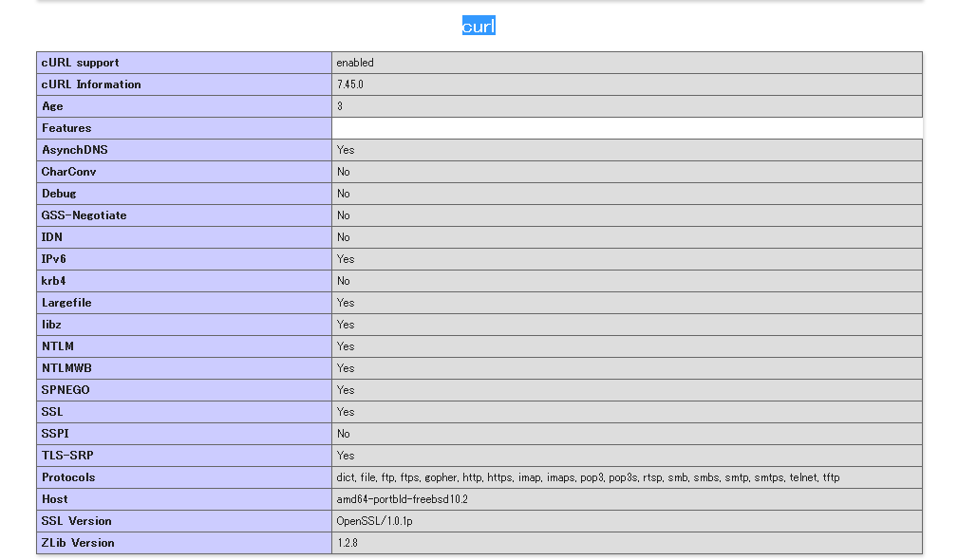Image resolution: width=958 pixels, height=560 pixels.
Task: Select the NTLMWB label
Action: tap(66, 368)
